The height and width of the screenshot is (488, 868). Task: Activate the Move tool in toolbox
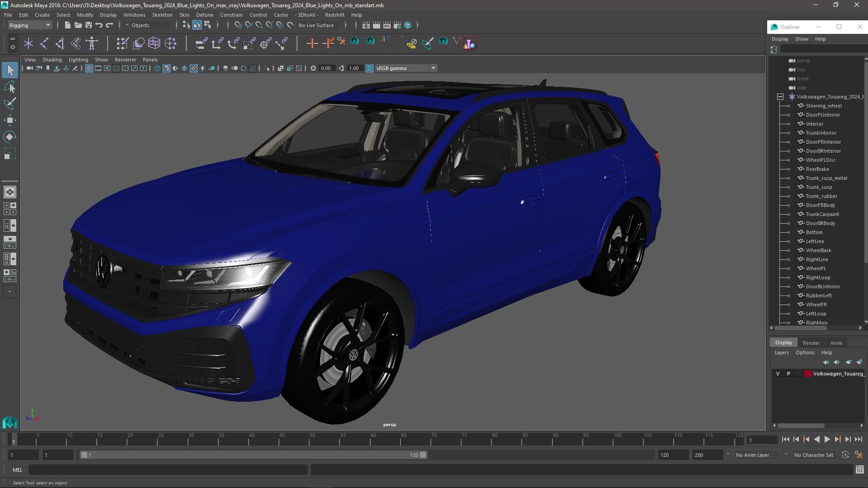point(10,120)
